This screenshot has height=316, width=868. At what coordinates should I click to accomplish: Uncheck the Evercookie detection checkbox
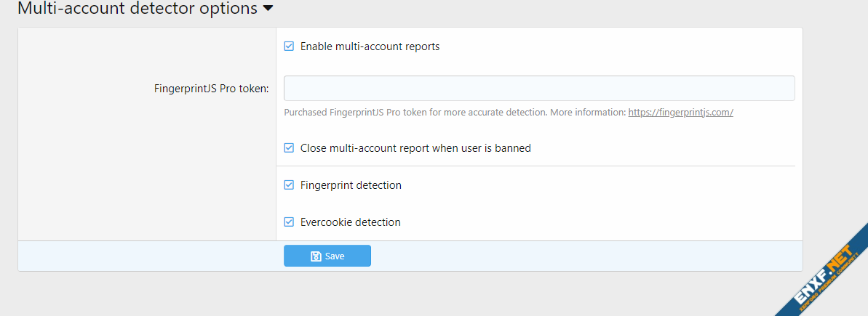point(289,222)
